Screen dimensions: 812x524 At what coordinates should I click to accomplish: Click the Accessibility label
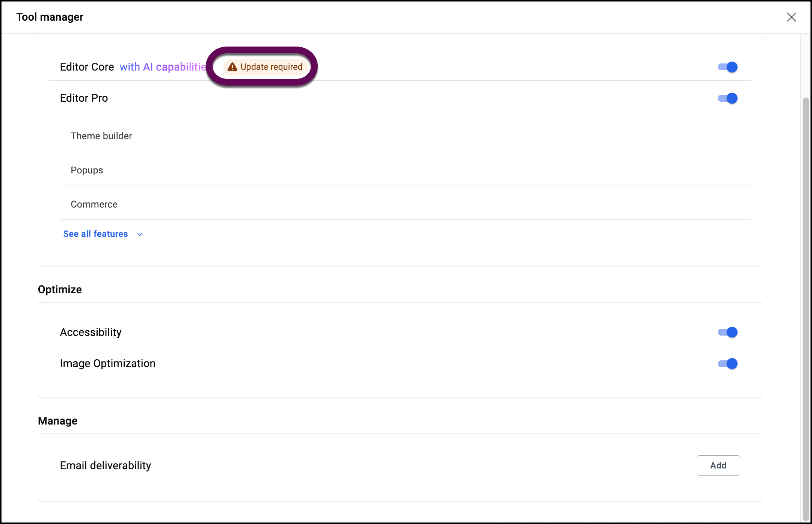[x=91, y=332]
